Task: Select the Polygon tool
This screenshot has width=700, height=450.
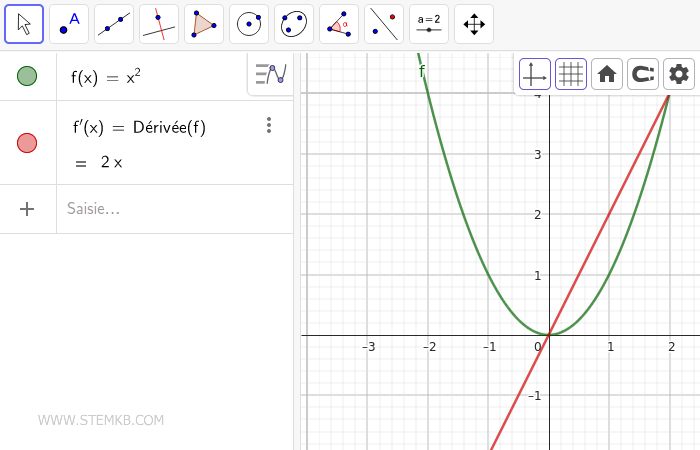Action: [x=204, y=24]
